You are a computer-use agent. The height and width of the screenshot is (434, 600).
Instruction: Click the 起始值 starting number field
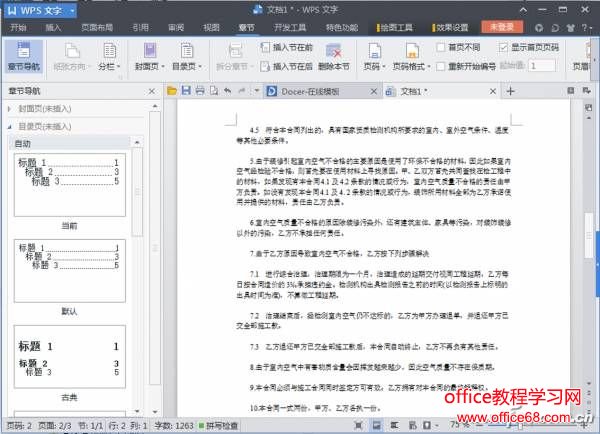click(543, 65)
